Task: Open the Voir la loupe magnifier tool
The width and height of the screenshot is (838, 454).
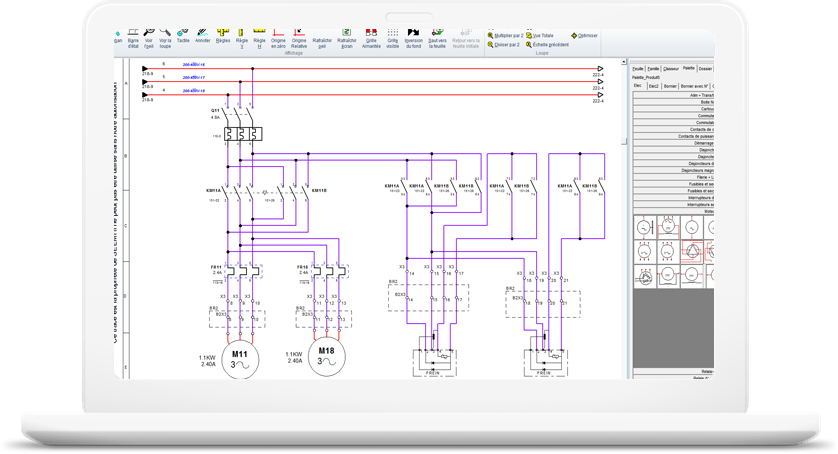Action: tap(165, 39)
